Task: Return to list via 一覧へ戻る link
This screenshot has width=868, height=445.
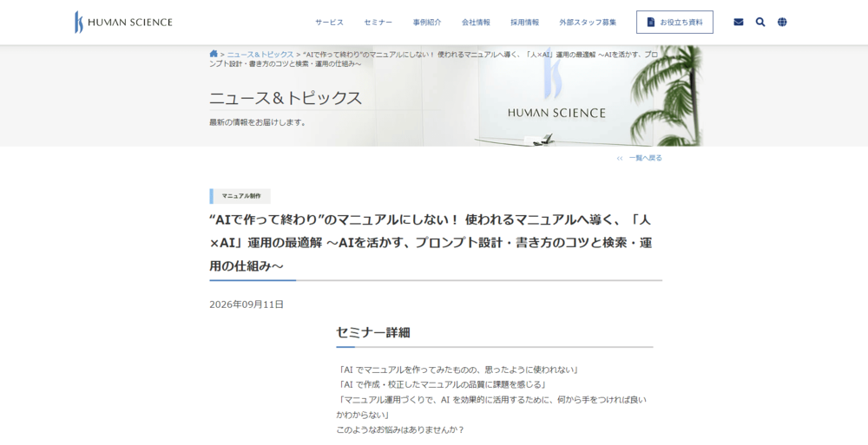Action: [x=640, y=158]
